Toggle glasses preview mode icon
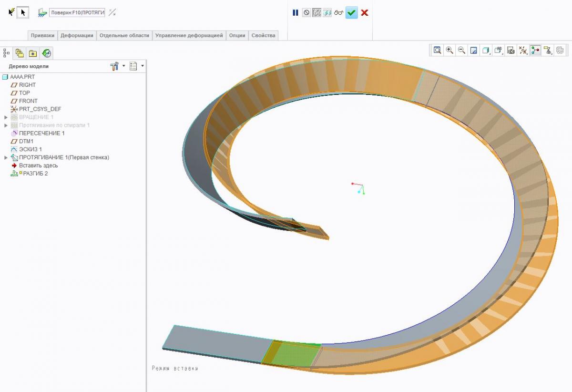The height and width of the screenshot is (392, 572). pos(338,13)
